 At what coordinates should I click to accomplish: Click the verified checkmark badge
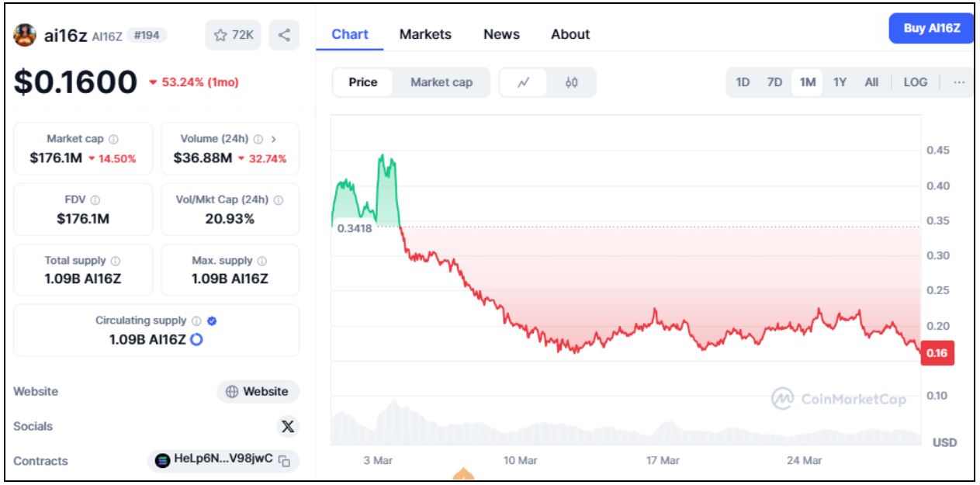212,320
